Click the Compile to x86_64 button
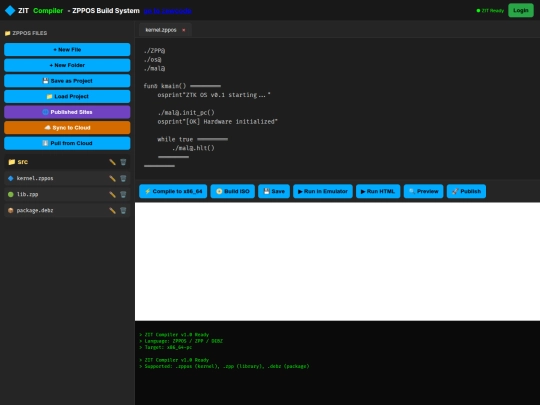 pos(173,191)
